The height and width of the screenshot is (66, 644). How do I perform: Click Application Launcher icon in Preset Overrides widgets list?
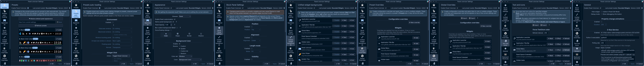click(x=379, y=38)
